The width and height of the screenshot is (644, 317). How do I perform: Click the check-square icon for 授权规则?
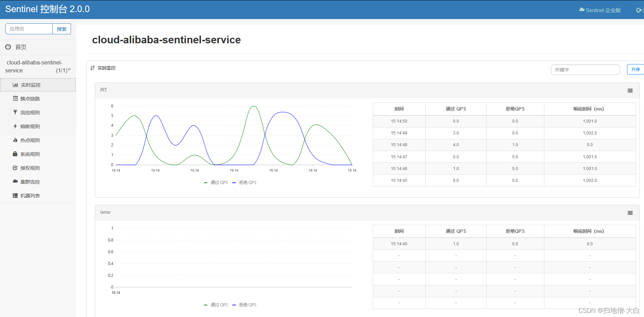click(15, 168)
